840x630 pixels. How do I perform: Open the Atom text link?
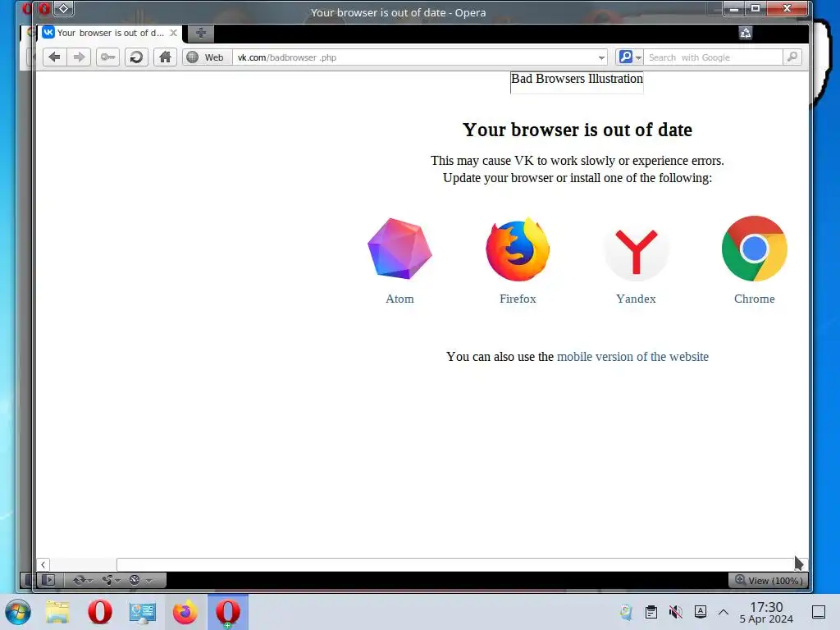(x=399, y=299)
